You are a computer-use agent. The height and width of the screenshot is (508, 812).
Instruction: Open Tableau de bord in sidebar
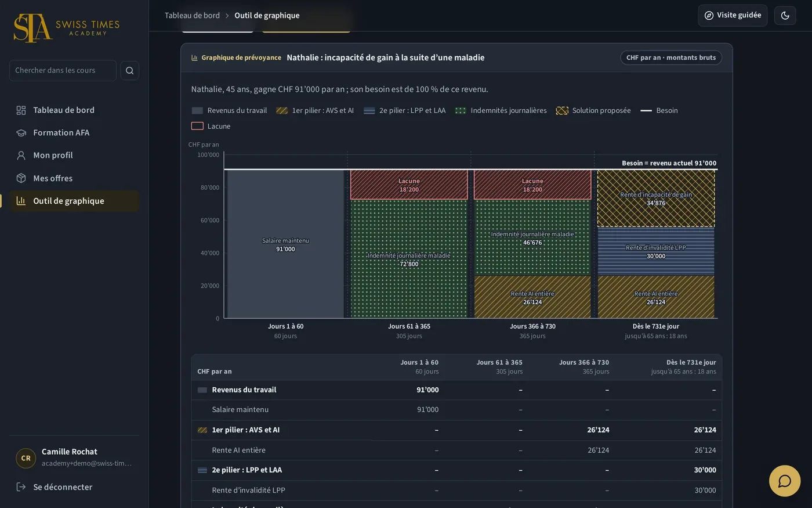pyautogui.click(x=74, y=110)
